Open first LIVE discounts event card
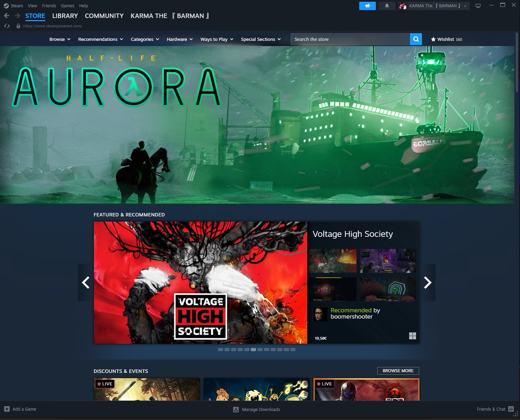This screenshot has height=420, width=520. tap(147, 389)
